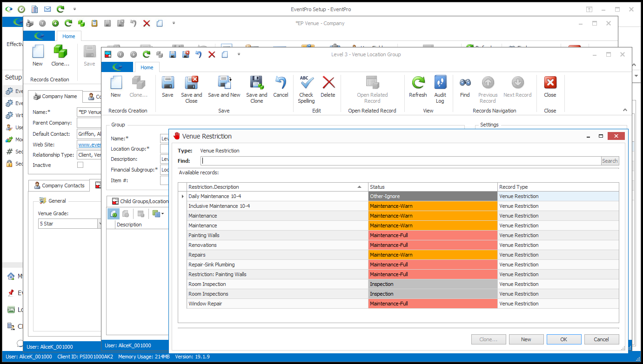Click the document icon in EventPro title bar
Image resolution: width=643 pixels, height=364 pixels.
(34, 9)
